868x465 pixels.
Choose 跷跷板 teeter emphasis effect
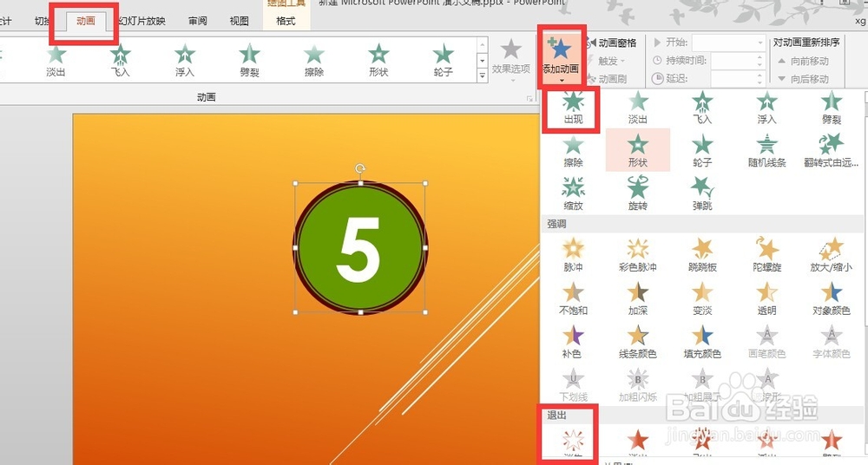click(x=702, y=255)
